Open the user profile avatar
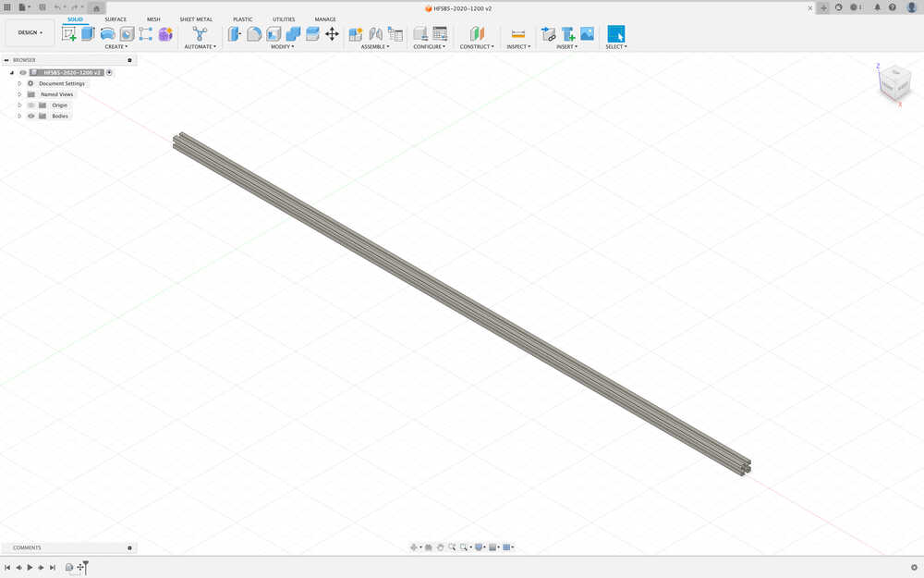The width and height of the screenshot is (924, 578). click(x=911, y=7)
